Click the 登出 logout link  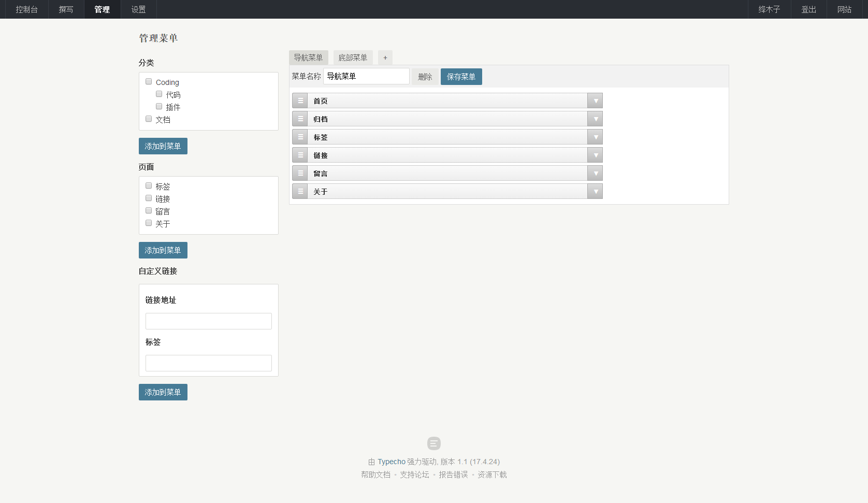(x=808, y=9)
